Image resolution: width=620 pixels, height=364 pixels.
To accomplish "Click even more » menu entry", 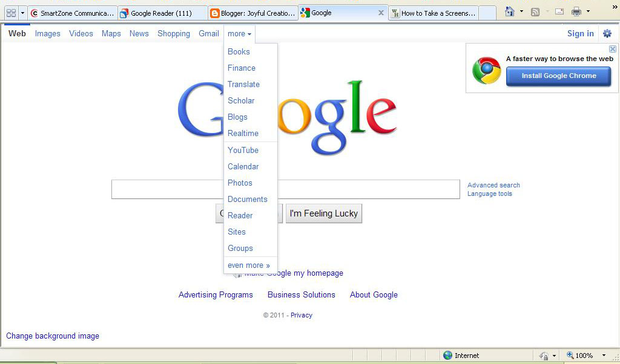I will click(250, 265).
